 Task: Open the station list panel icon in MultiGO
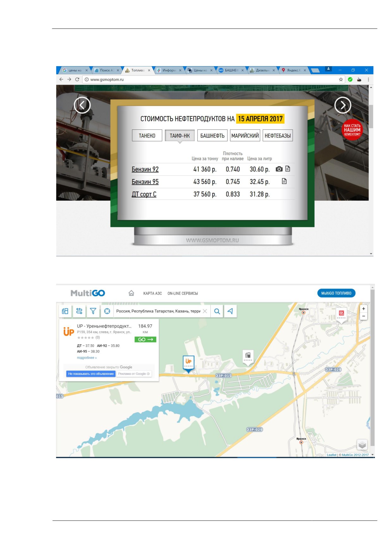click(x=65, y=311)
